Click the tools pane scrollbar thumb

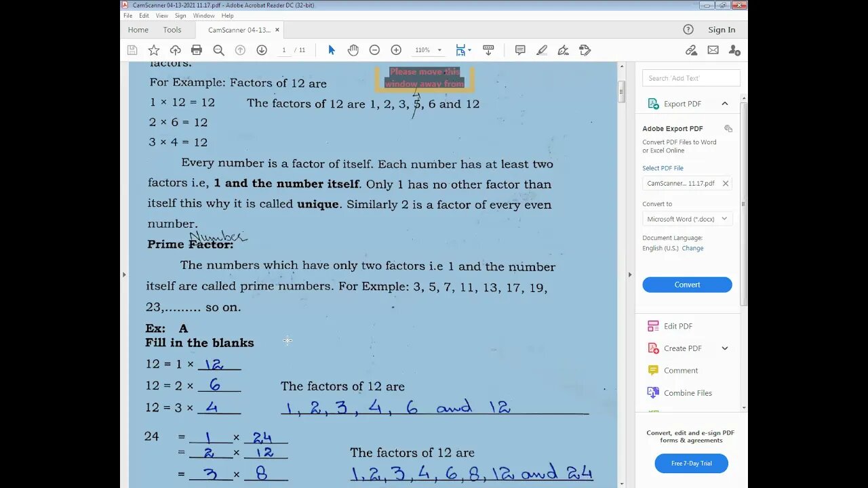(x=744, y=203)
